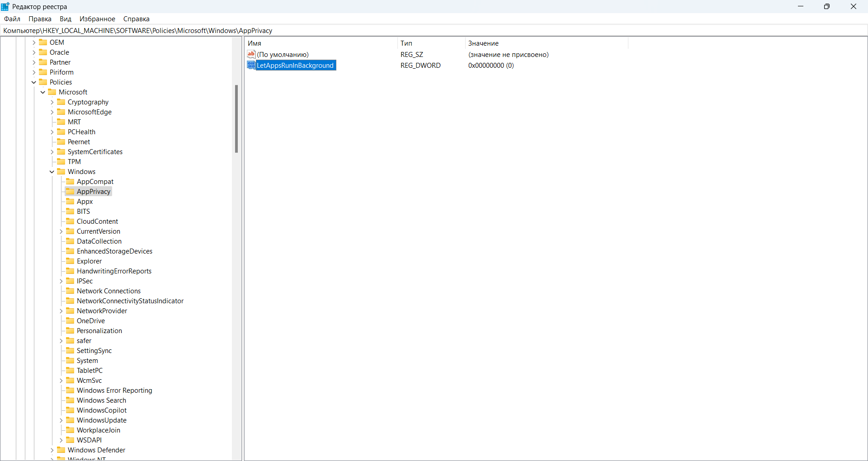Click REG_DWORD type cell of LetAppsRunInBackground

pyautogui.click(x=420, y=66)
